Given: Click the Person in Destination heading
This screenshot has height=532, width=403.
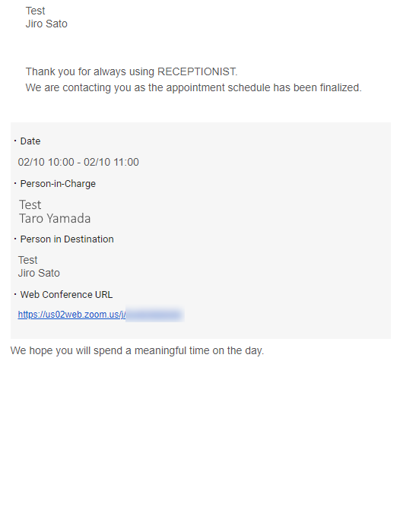Looking at the screenshot, I should point(67,239).
